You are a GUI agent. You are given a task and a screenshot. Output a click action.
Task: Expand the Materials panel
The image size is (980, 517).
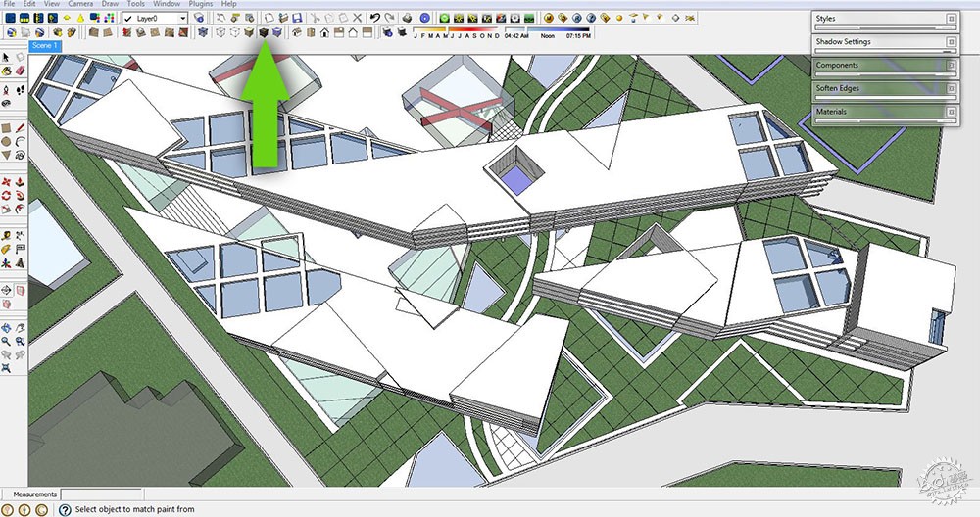coord(952,112)
